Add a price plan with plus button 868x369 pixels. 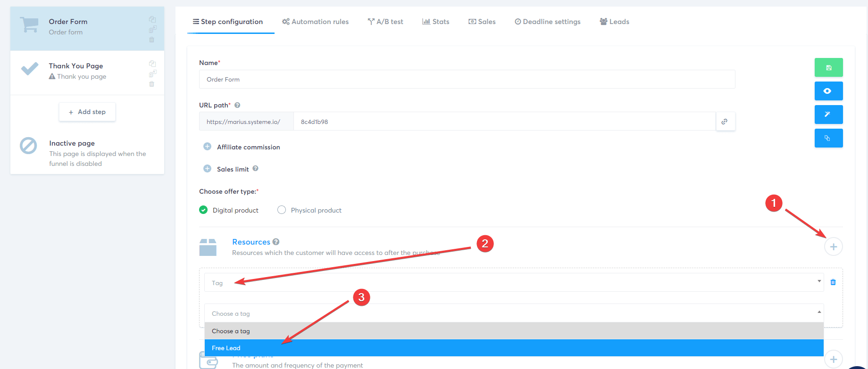point(834,359)
